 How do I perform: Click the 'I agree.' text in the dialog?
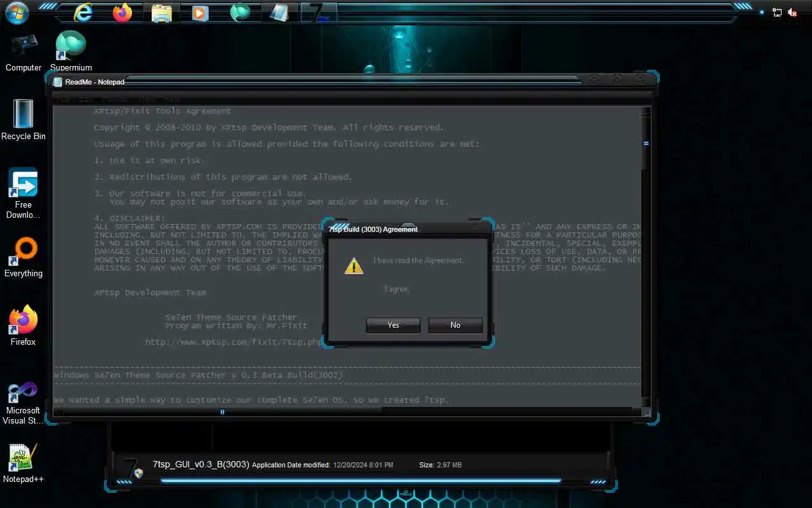[397, 289]
